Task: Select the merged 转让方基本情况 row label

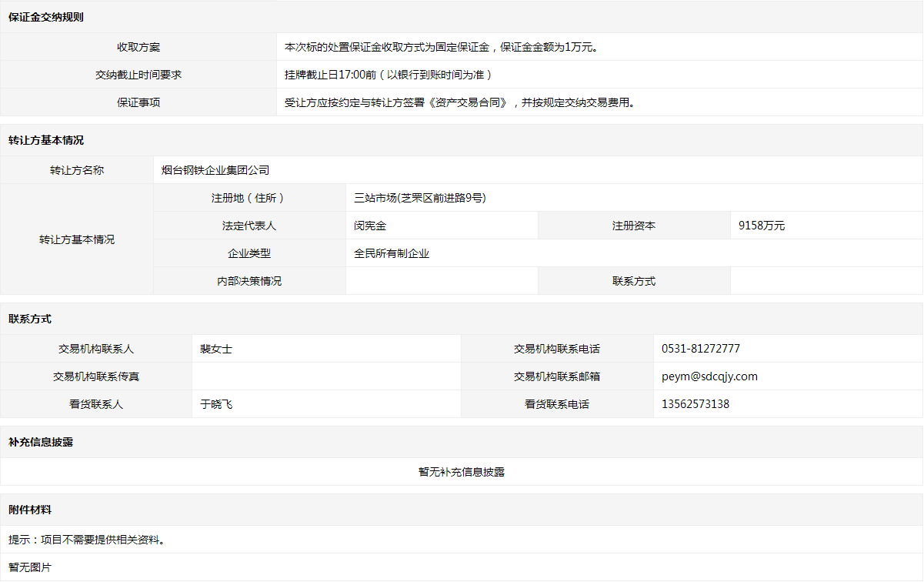Action: pos(77,239)
